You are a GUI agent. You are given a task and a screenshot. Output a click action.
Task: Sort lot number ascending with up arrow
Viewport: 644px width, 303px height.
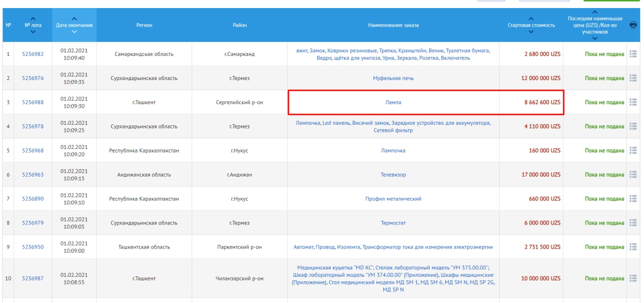(x=33, y=19)
